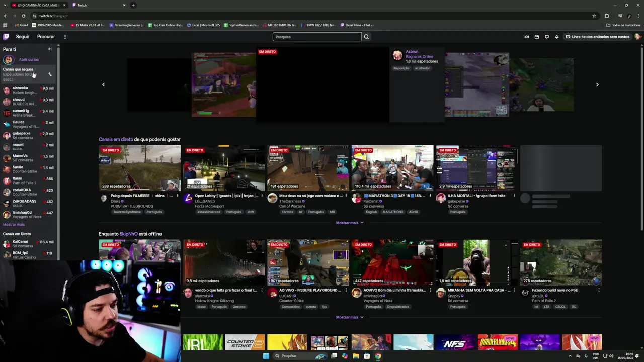The width and height of the screenshot is (644, 362).
Task: Open the Ragnarok Online category link
Action: coord(419,57)
